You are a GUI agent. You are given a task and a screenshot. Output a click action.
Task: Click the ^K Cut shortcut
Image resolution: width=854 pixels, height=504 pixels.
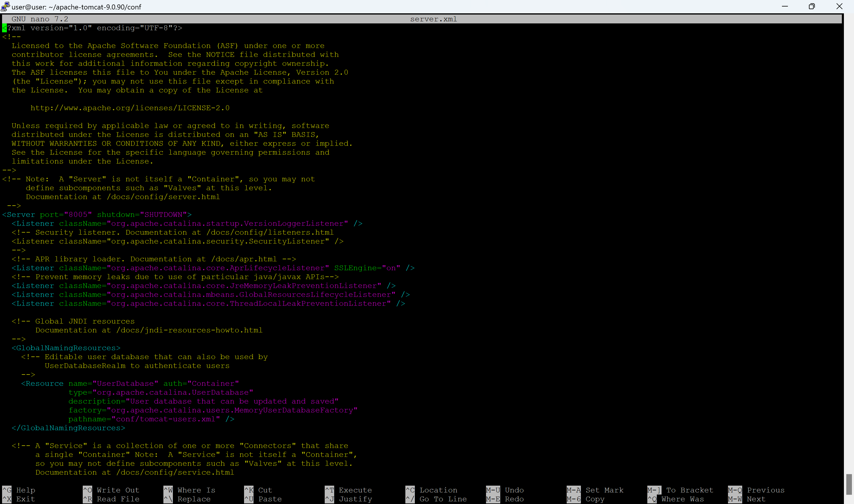pyautogui.click(x=258, y=490)
